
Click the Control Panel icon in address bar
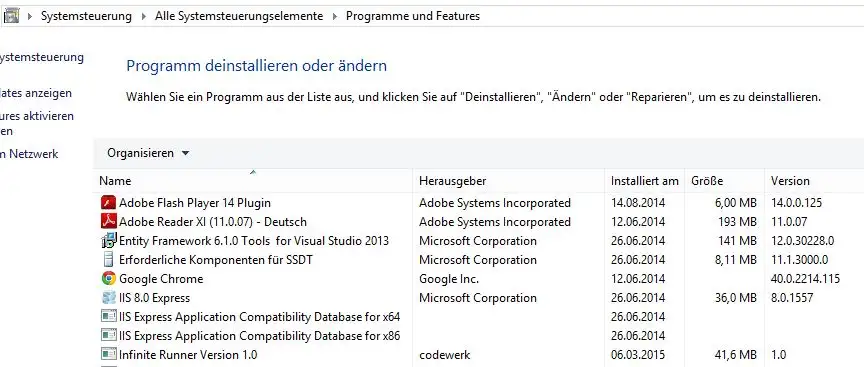click(x=11, y=16)
